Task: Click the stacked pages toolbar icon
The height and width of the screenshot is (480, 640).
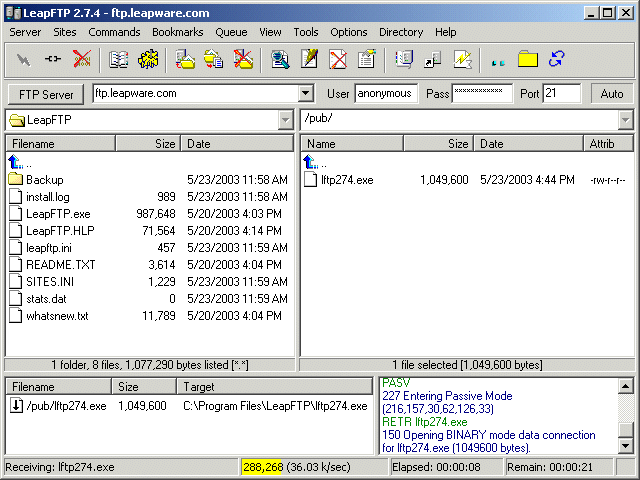Action: [x=404, y=60]
